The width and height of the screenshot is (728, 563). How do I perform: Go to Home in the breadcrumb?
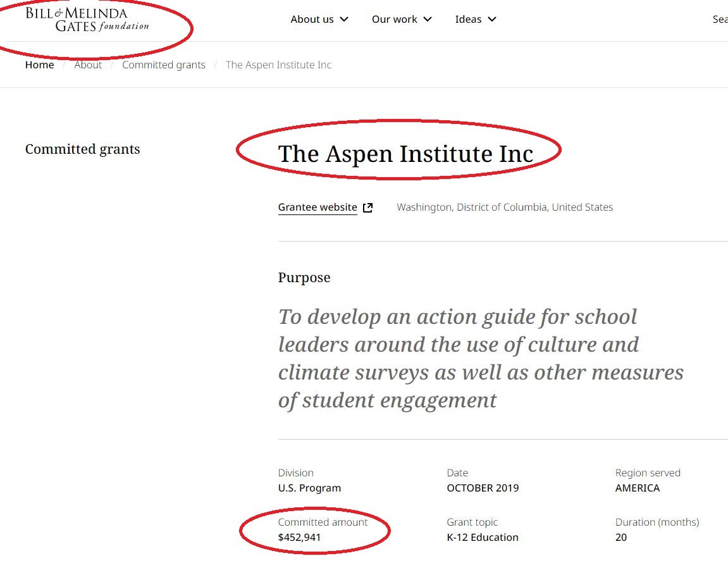(39, 65)
